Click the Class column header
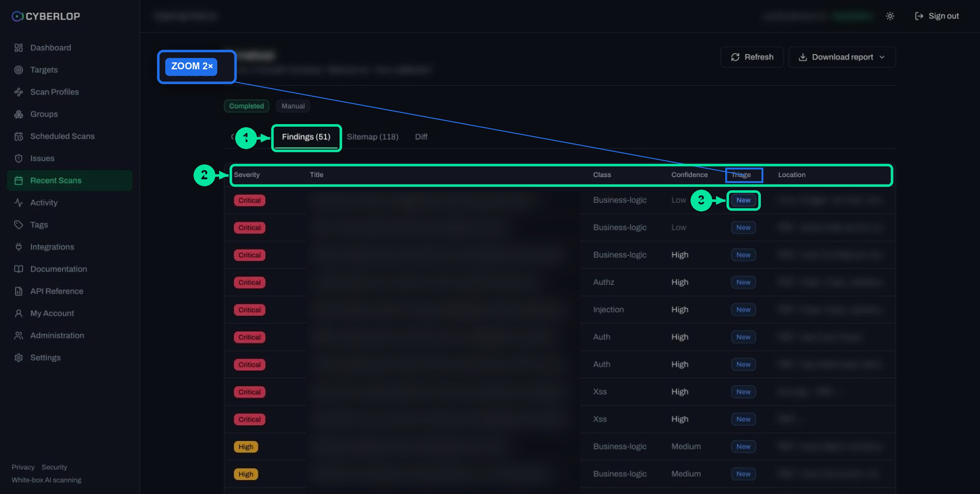 [602, 175]
